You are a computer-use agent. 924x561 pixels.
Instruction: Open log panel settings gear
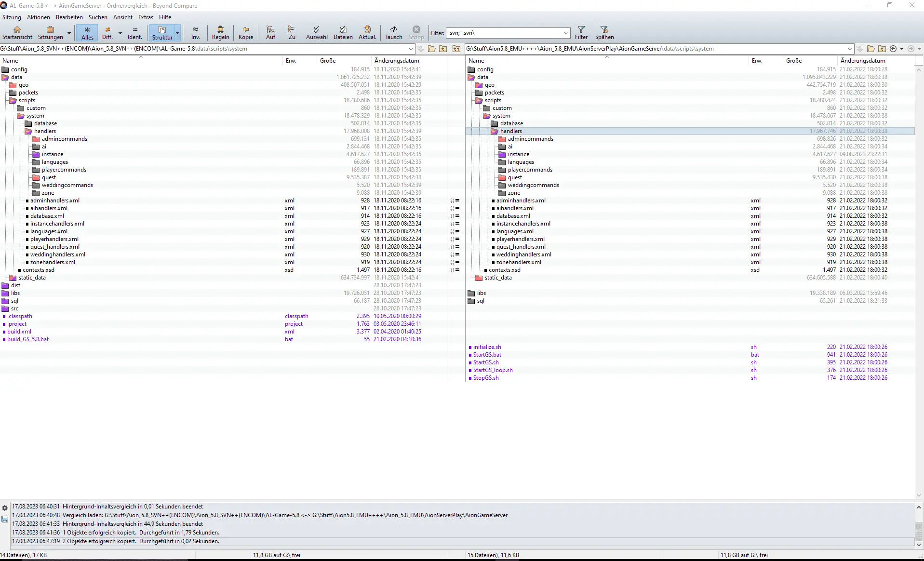[5, 508]
